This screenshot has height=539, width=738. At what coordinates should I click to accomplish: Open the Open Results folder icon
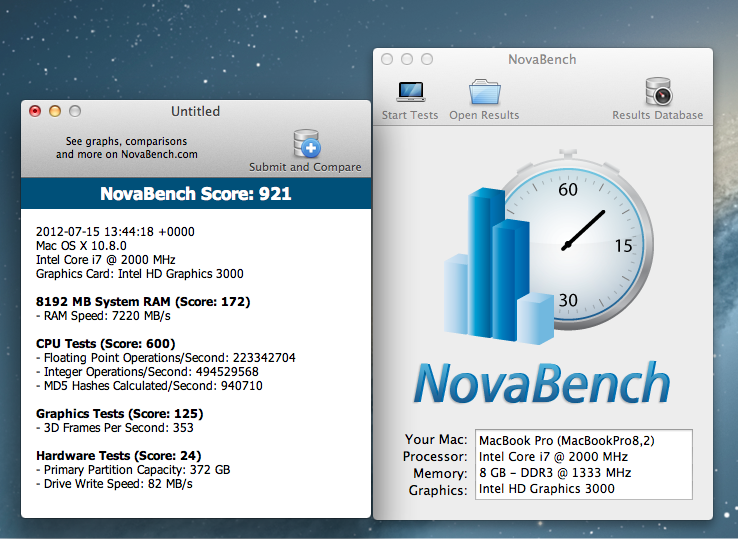[484, 91]
